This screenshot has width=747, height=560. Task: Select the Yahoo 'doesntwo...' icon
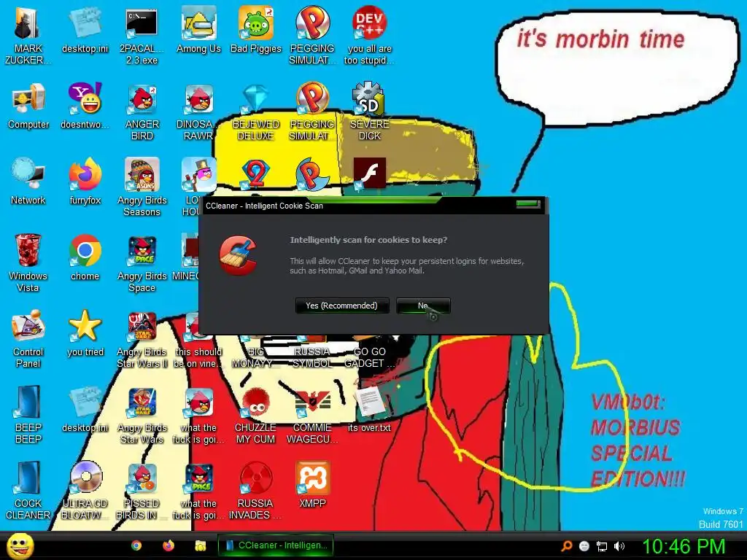click(85, 106)
